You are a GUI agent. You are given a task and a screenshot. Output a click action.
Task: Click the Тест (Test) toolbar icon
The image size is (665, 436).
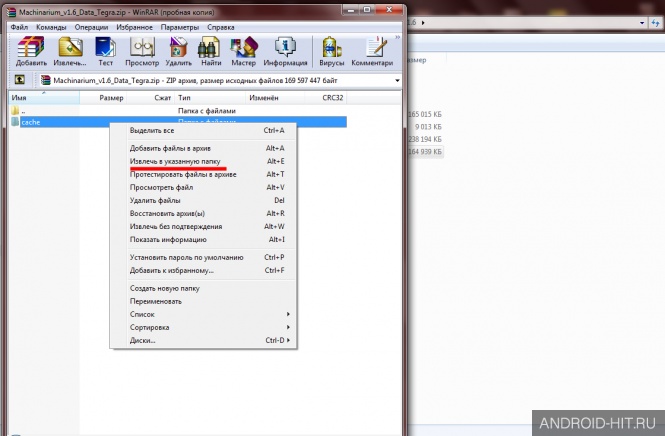pyautogui.click(x=106, y=51)
